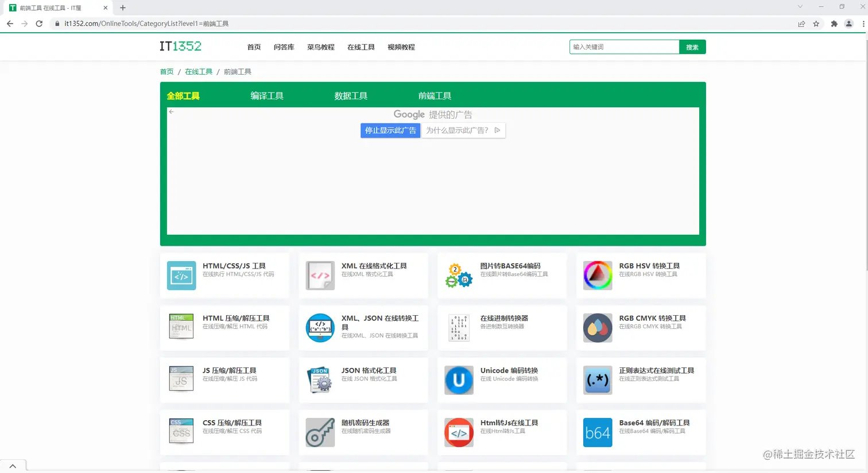Screen dimensions: 868x473
Task: Open 菜鸟教程 in the navigation bar
Action: click(x=320, y=47)
